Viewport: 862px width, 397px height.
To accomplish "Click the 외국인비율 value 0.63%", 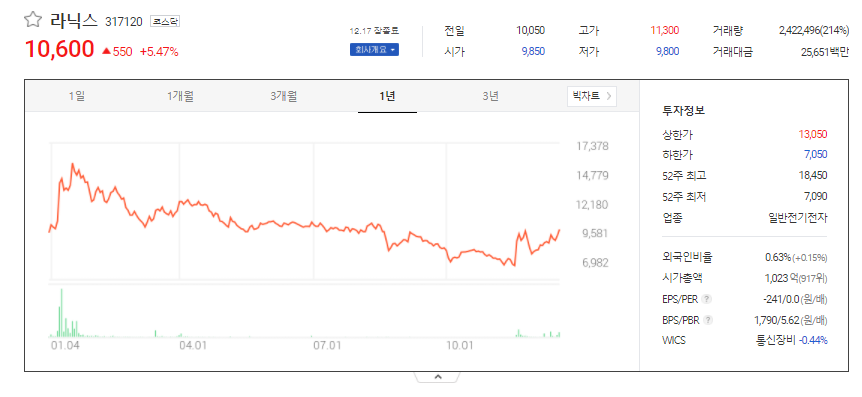I will 778,258.
